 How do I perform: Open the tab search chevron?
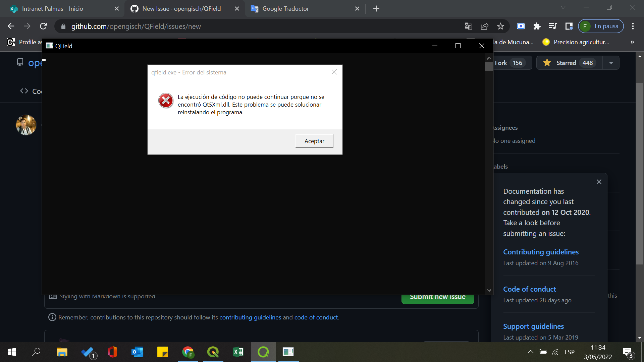[x=563, y=7]
